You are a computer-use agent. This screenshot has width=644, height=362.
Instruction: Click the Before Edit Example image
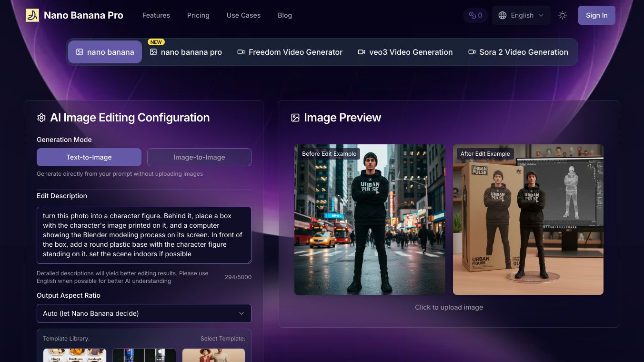(x=370, y=220)
